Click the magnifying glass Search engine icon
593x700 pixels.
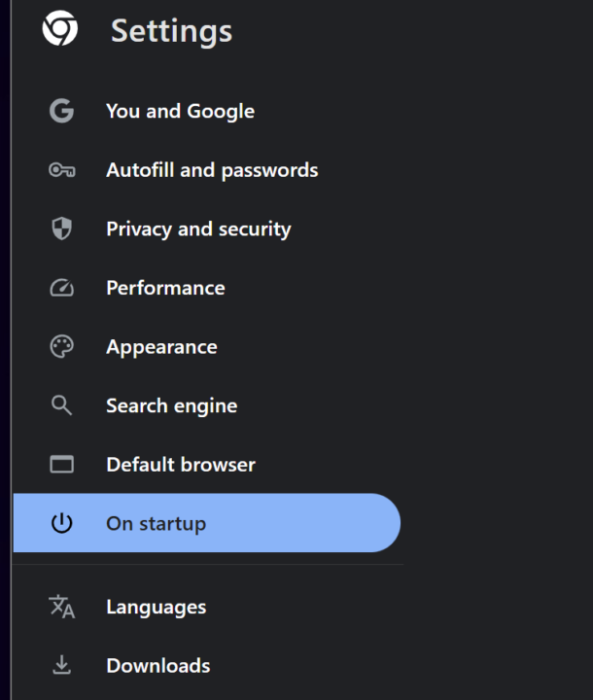tap(61, 406)
